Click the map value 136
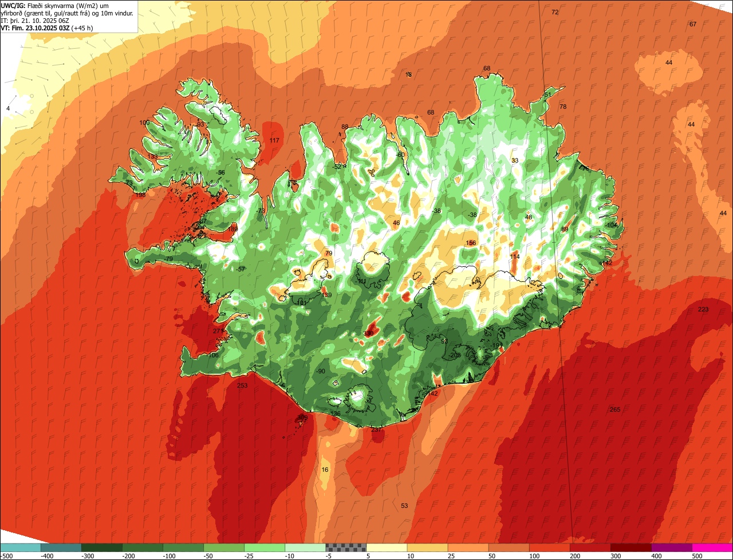 pos(336,413)
